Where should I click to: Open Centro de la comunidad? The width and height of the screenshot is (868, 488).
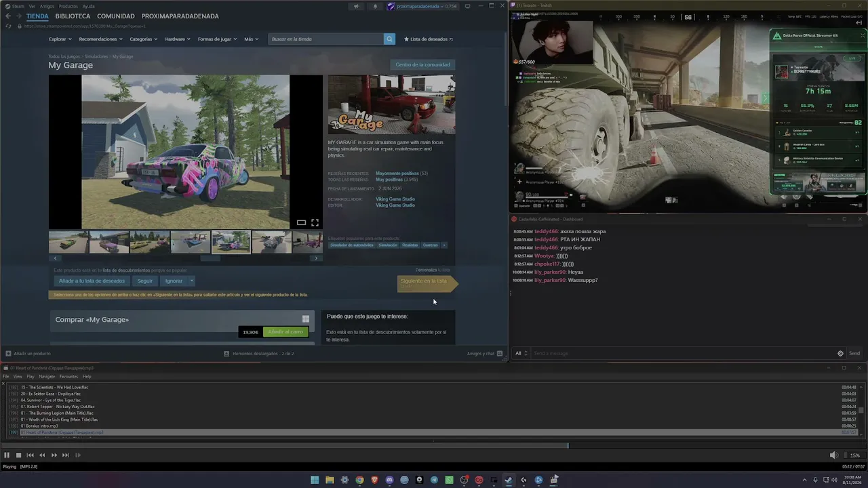[x=422, y=65]
